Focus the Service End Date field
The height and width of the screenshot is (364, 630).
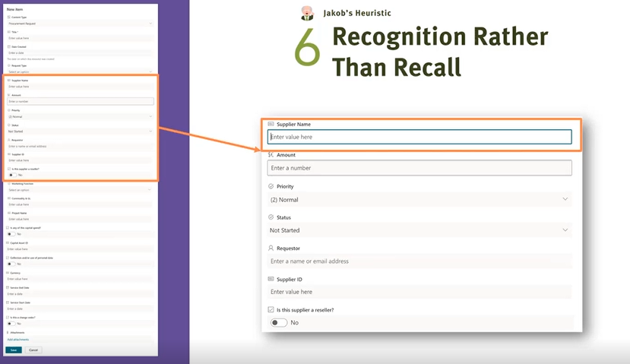coord(80,293)
